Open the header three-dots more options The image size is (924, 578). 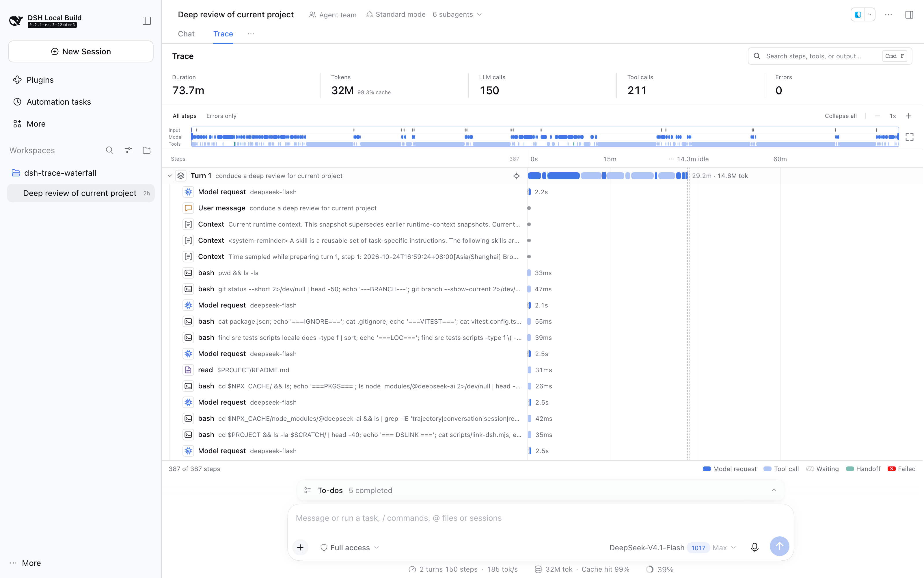[x=888, y=14]
